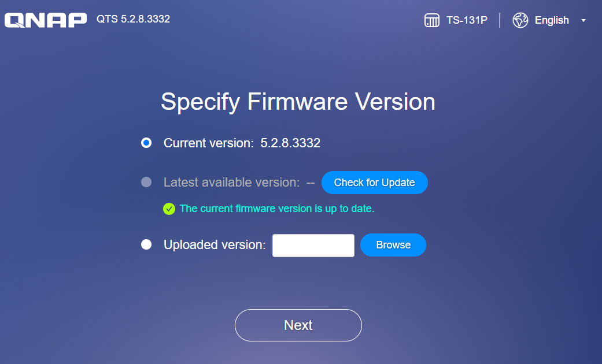Screen dimensions: 602x364
Task: Click the Check for Update button
Action: click(374, 183)
